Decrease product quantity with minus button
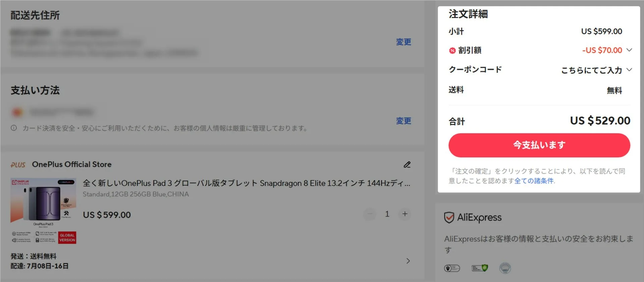The height and width of the screenshot is (282, 644). (x=370, y=214)
